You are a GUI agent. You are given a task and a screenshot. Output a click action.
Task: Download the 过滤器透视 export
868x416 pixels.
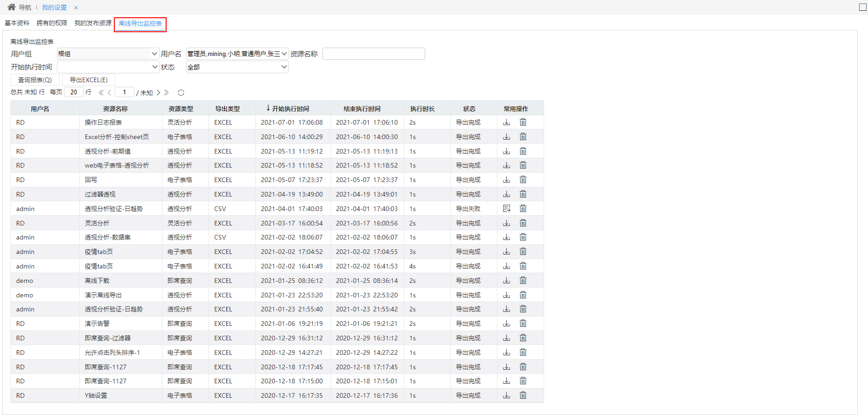tap(507, 194)
